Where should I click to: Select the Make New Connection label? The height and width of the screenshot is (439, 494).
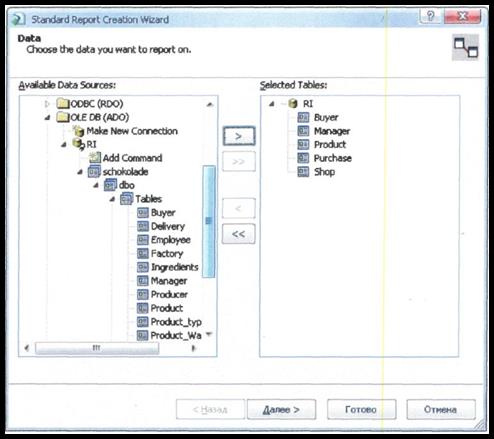132,131
